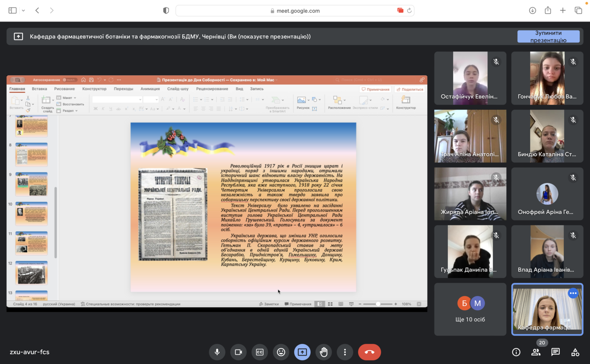The height and width of the screenshot is (364, 590).
Task: Click the present screen icon
Action: 302,352
